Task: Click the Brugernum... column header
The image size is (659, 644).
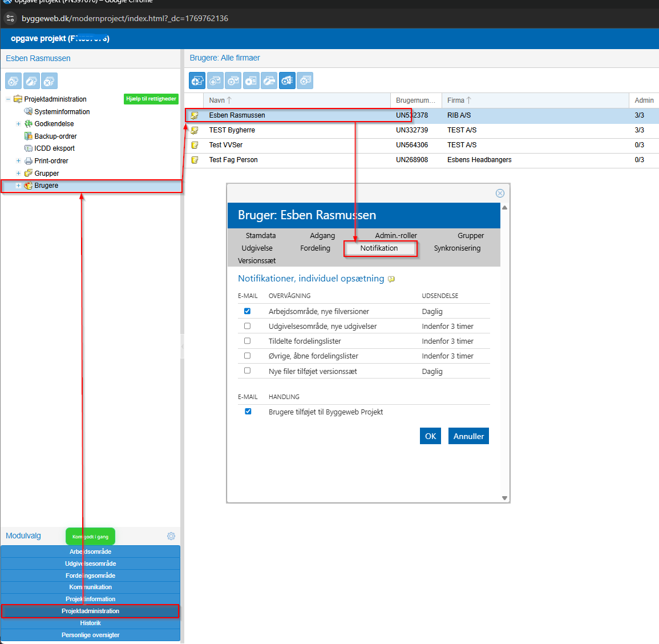Action: (416, 100)
